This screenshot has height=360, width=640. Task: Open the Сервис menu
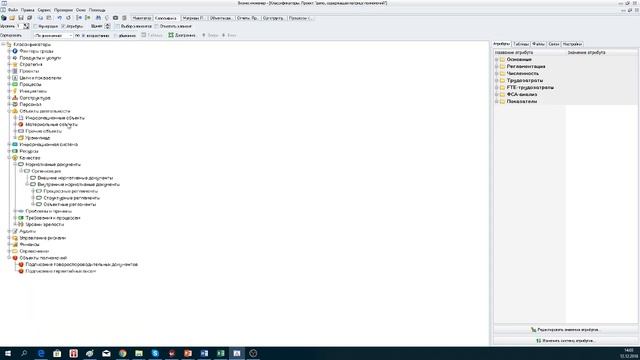coord(44,10)
